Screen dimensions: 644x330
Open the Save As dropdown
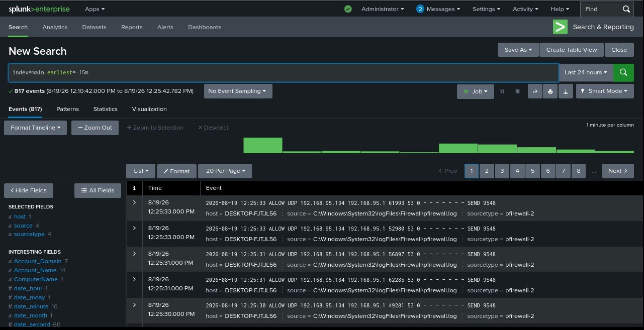click(518, 50)
